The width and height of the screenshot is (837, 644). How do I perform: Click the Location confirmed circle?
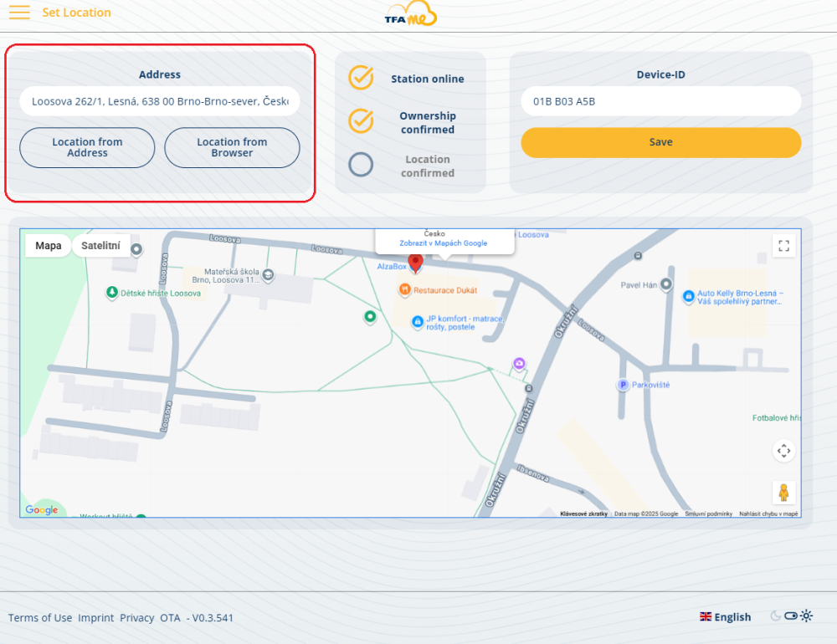point(361,165)
